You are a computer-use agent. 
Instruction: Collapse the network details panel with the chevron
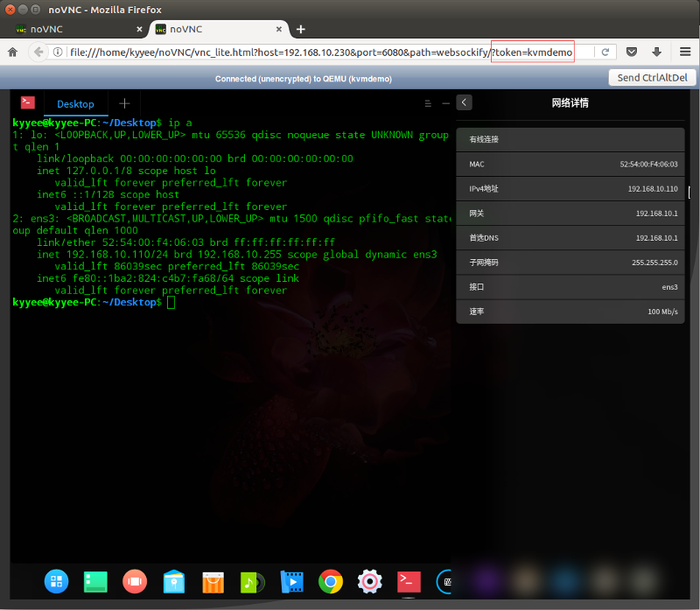coord(464,102)
